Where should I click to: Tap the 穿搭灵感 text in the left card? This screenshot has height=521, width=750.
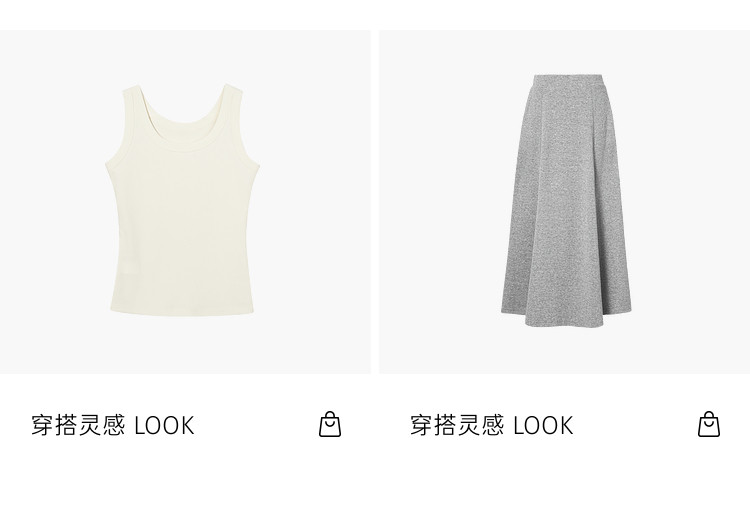[x=78, y=425]
